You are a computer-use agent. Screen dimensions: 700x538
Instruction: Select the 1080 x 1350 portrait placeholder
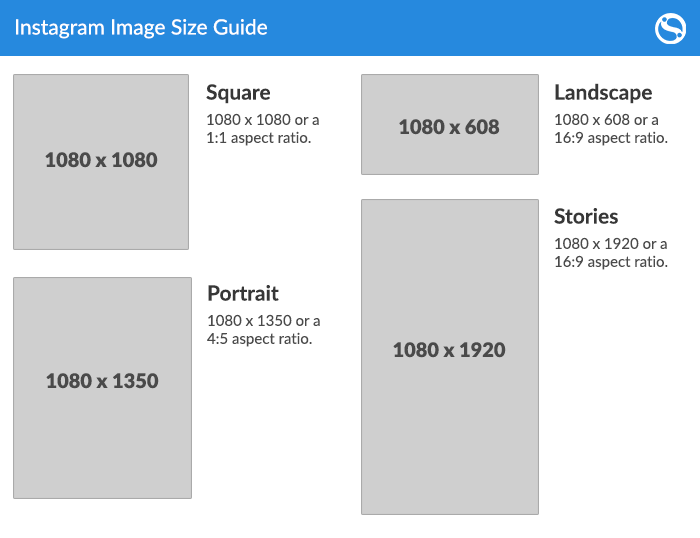[102, 388]
